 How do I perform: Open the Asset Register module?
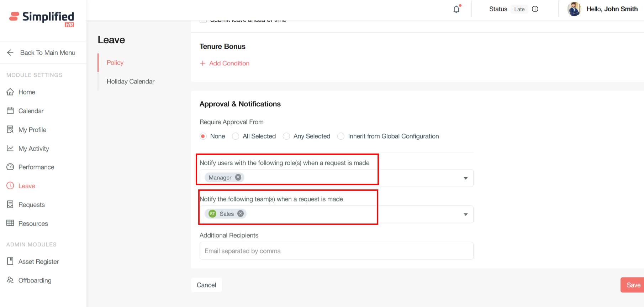(38, 262)
